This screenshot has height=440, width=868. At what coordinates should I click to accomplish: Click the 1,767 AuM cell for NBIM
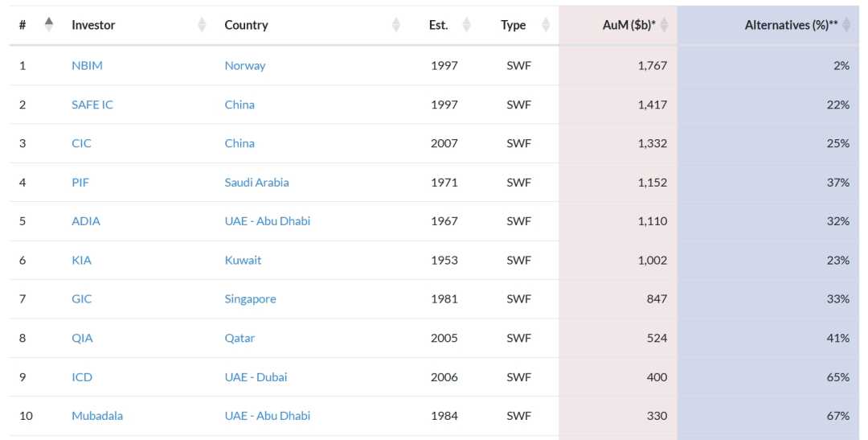pyautogui.click(x=652, y=65)
